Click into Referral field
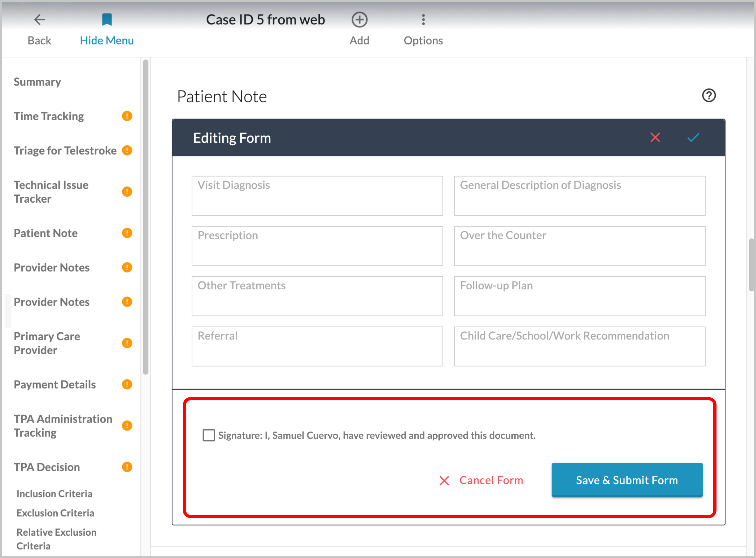The width and height of the screenshot is (756, 558). coord(317,346)
